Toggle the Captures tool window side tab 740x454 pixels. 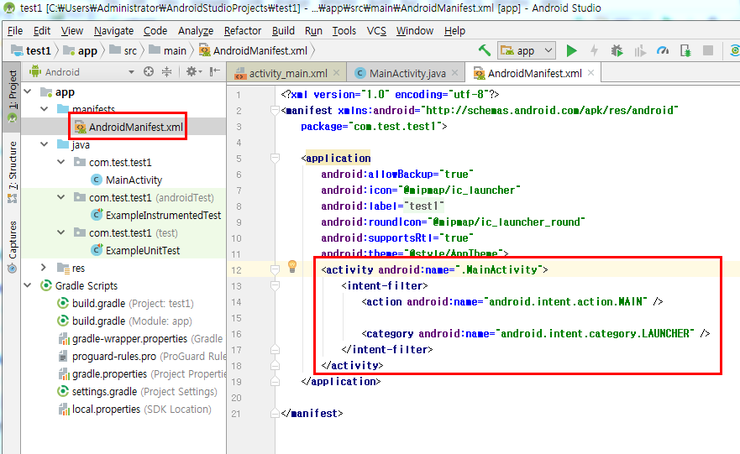tap(13, 246)
